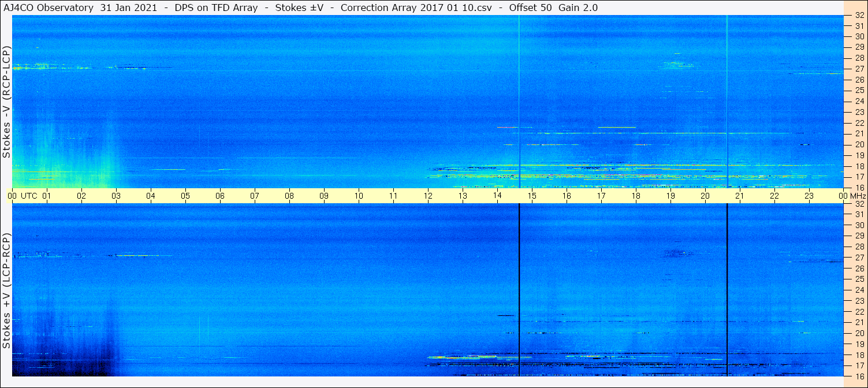Click hour '01' on the UTC time axis
This screenshot has width=868, height=388.
coord(47,196)
